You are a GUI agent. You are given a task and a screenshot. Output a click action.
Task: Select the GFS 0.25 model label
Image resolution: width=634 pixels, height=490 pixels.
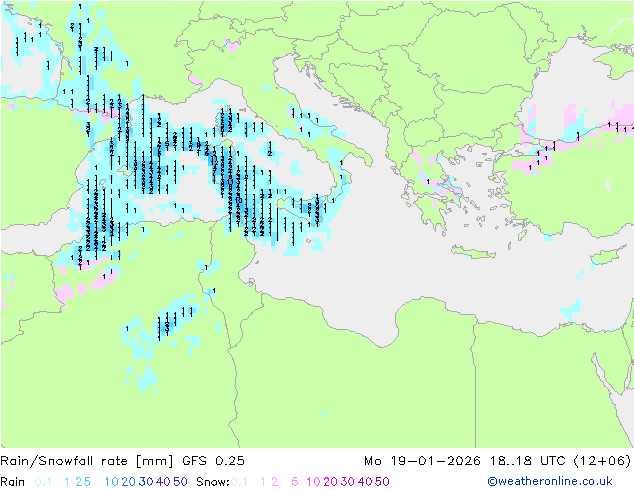213,461
